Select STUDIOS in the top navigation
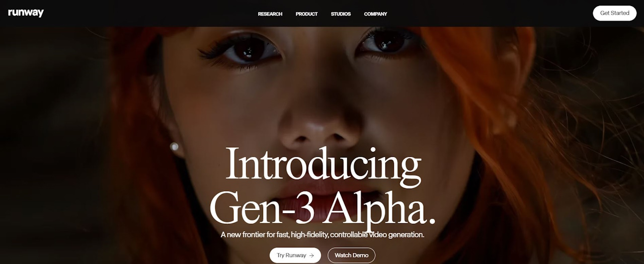This screenshot has height=264, width=644. tap(341, 14)
